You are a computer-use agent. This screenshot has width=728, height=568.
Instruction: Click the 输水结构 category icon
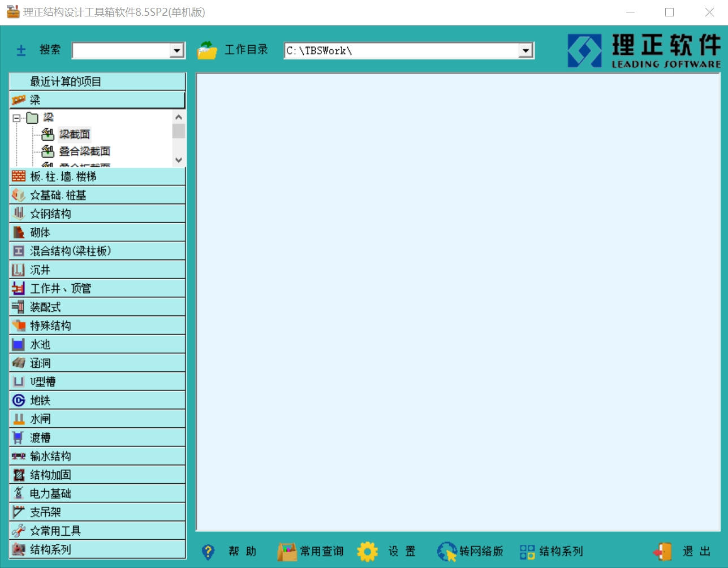19,456
